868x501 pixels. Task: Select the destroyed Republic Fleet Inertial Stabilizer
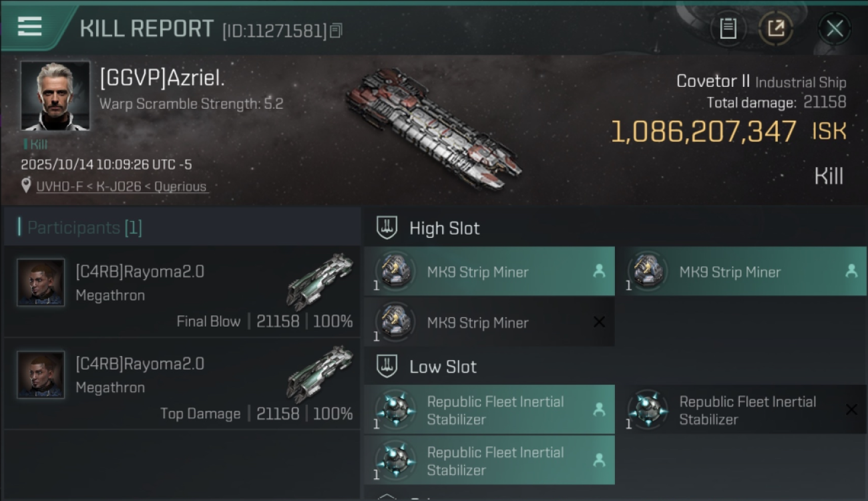746,410
